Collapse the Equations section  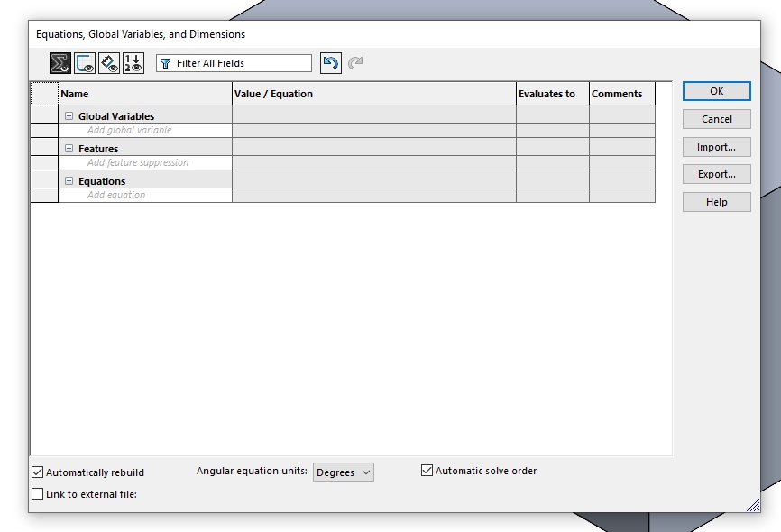tap(69, 181)
